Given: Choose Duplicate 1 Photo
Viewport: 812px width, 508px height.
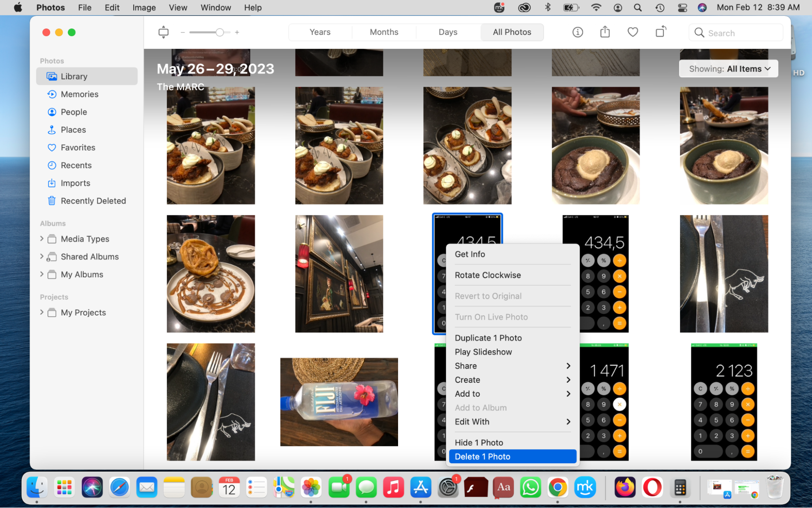Looking at the screenshot, I should pyautogui.click(x=513, y=338).
